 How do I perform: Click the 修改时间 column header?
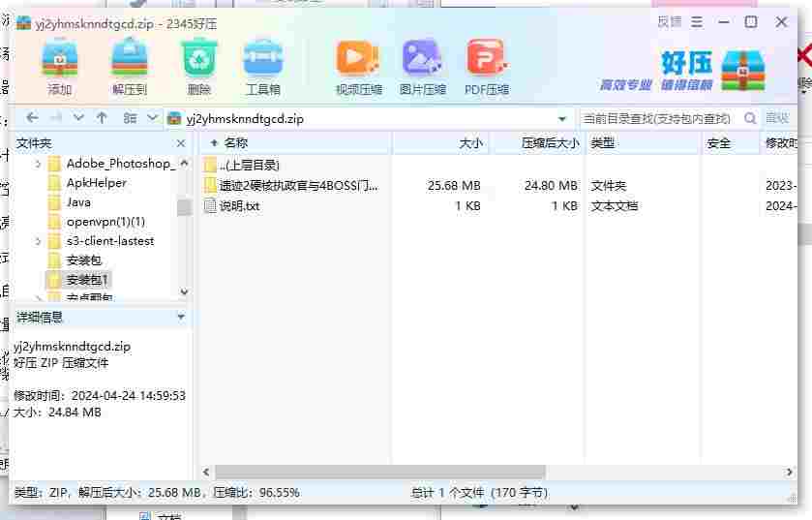(780, 143)
